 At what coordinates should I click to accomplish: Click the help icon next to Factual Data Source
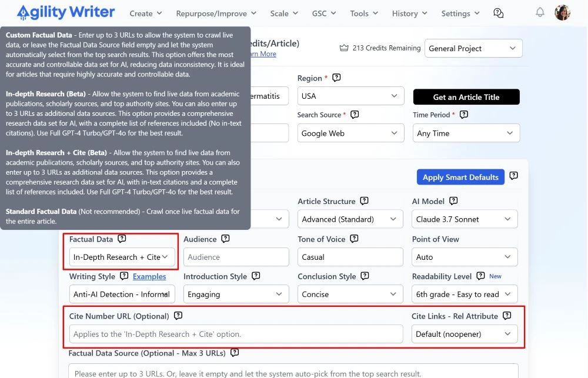coord(235,353)
